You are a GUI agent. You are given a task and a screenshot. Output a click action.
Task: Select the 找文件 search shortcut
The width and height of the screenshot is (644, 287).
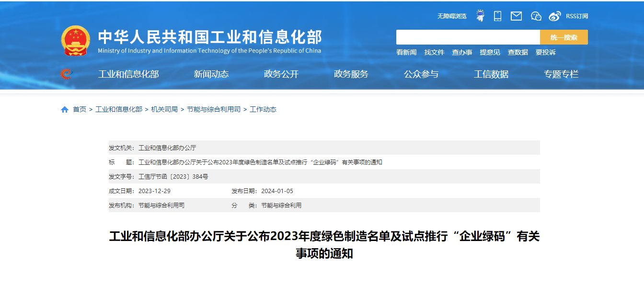click(434, 52)
